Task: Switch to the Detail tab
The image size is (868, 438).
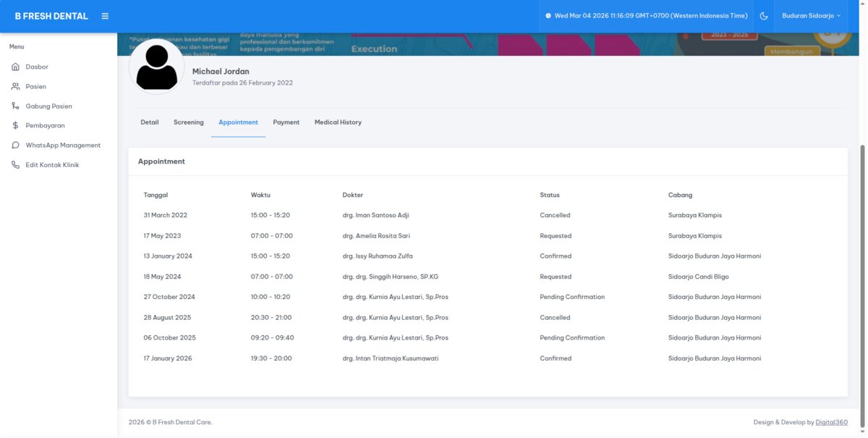Action: pos(150,122)
